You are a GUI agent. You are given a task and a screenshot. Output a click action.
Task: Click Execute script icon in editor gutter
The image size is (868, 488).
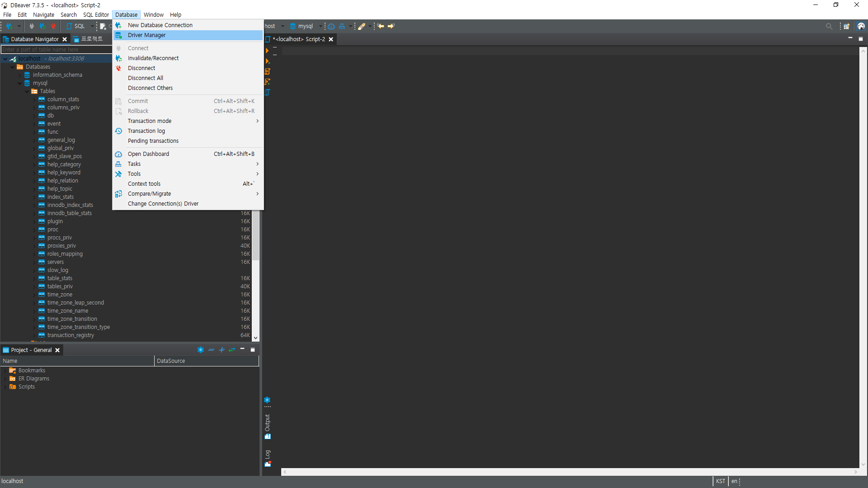click(267, 71)
